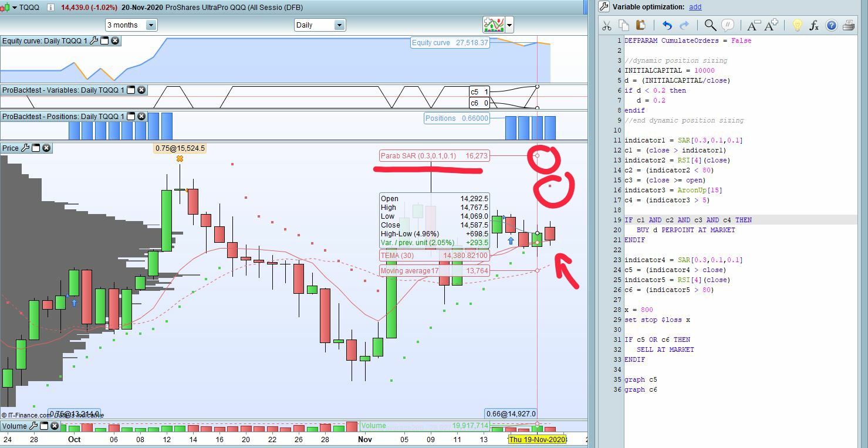Click the Volume value label
Screen dimensions: 868x448
pyautogui.click(x=425, y=426)
